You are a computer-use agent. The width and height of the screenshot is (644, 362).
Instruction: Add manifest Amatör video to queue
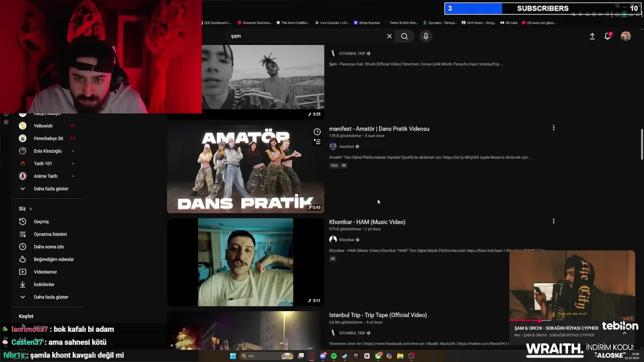pyautogui.click(x=317, y=142)
